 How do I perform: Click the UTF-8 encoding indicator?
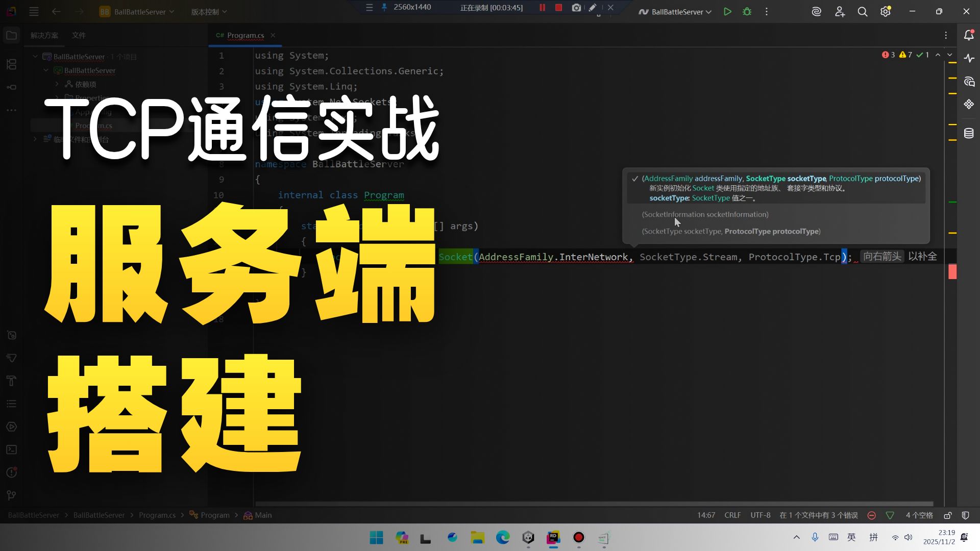(x=760, y=515)
